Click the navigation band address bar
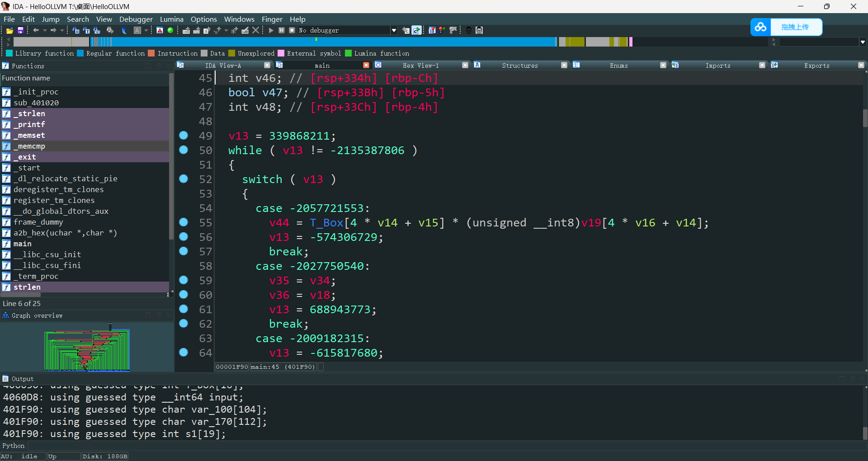The height and width of the screenshot is (461, 868). (x=391, y=42)
